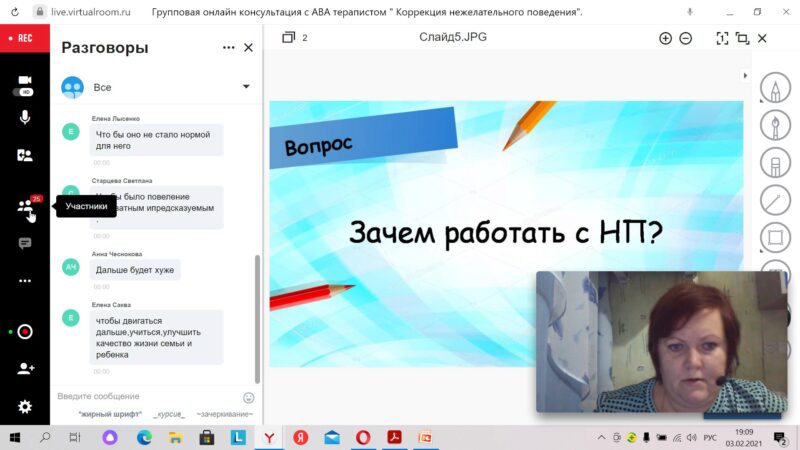The width and height of the screenshot is (800, 450).
Task: Open the Windows Start menu
Action: [x=15, y=437]
